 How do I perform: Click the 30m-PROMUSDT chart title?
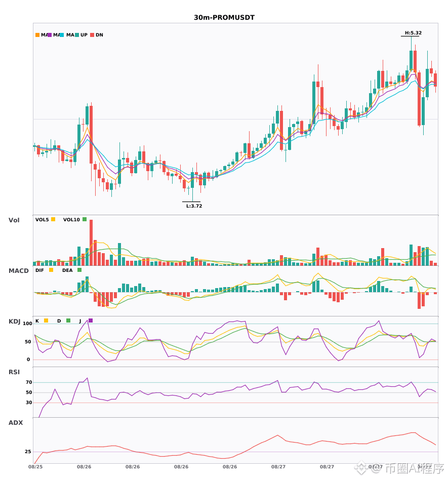[224, 18]
